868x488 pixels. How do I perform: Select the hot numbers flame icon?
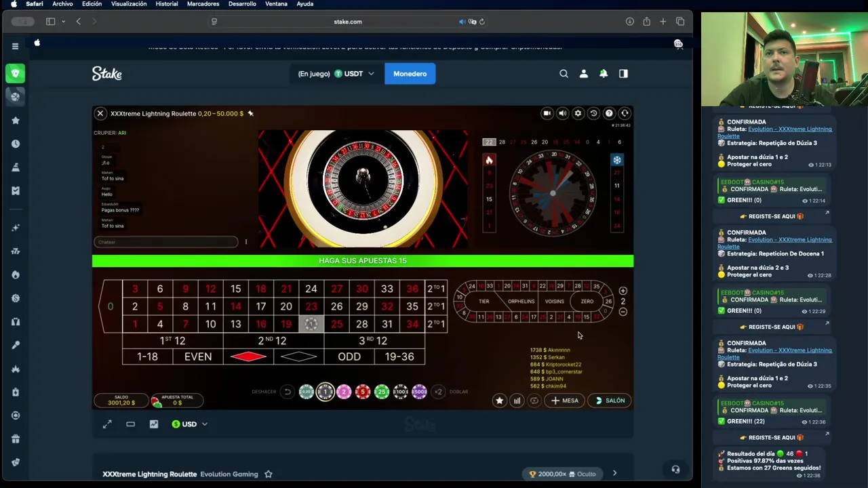[489, 160]
